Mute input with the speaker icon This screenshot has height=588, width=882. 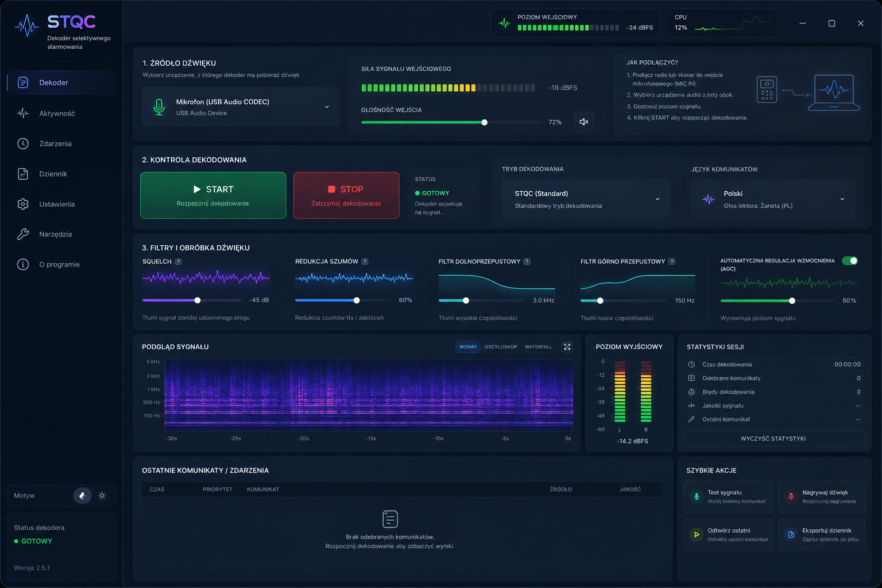click(x=584, y=122)
